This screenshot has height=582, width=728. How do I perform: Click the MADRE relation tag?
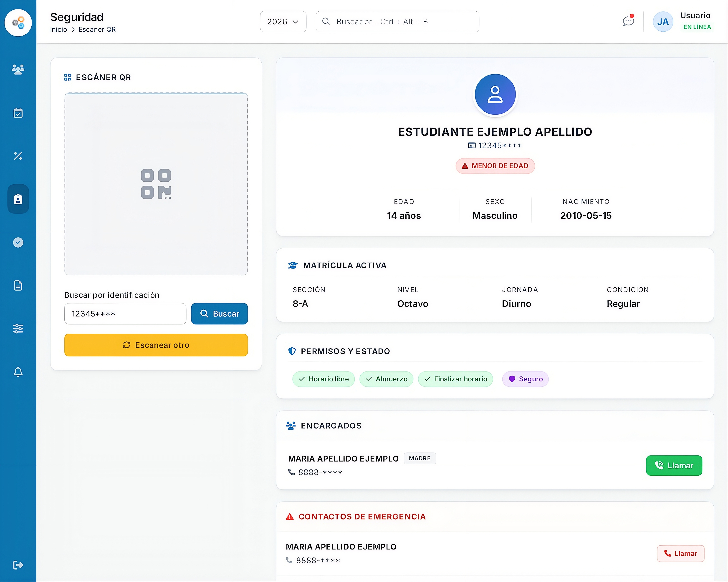[x=420, y=458]
